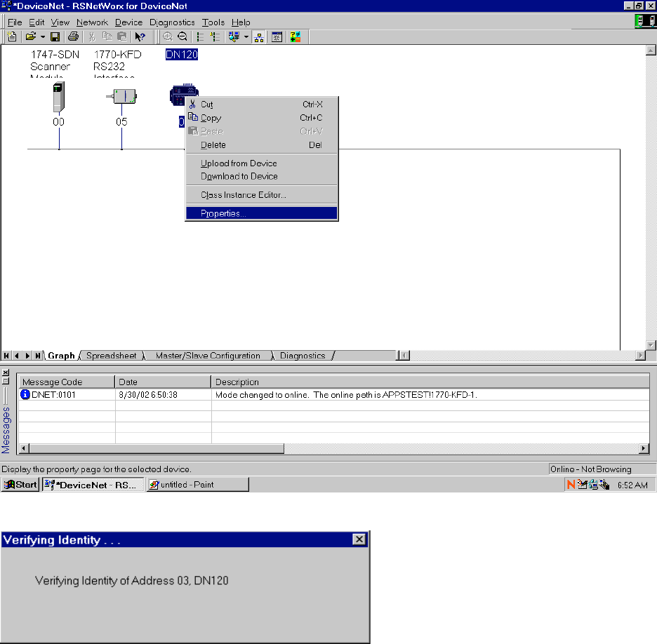Choose Delete from the context menu
The width and height of the screenshot is (657, 644).
[261, 145]
